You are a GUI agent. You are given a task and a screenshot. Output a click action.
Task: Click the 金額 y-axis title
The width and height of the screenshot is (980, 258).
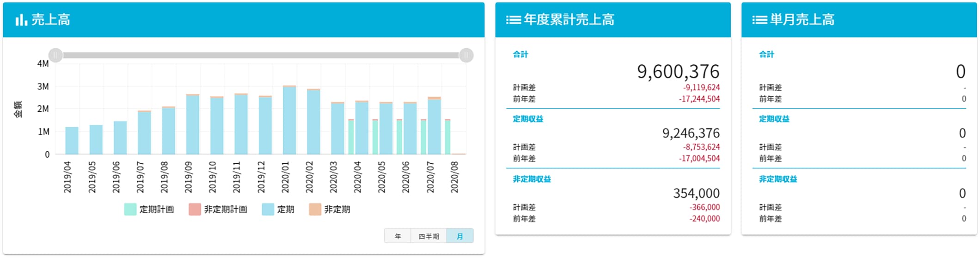click(x=18, y=109)
